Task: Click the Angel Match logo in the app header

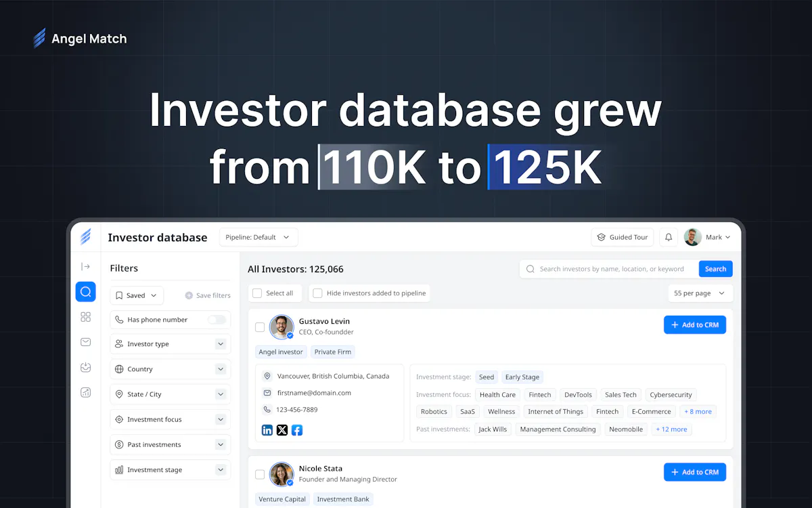Action: (85, 237)
